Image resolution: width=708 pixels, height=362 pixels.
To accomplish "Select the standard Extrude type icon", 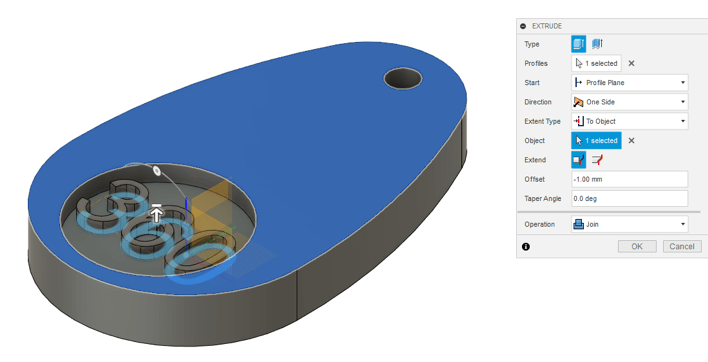I will click(x=578, y=44).
